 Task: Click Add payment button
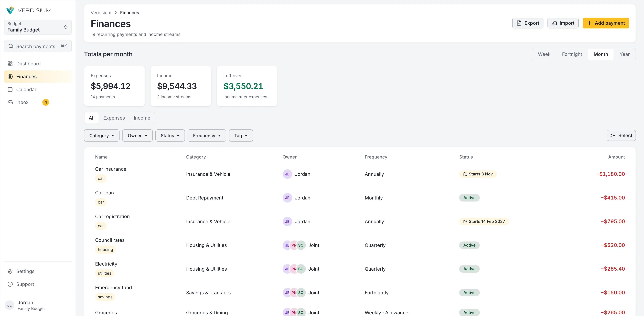tap(606, 23)
